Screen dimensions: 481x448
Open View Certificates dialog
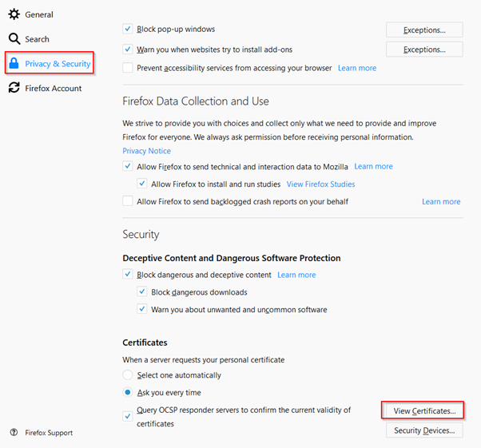click(x=423, y=411)
